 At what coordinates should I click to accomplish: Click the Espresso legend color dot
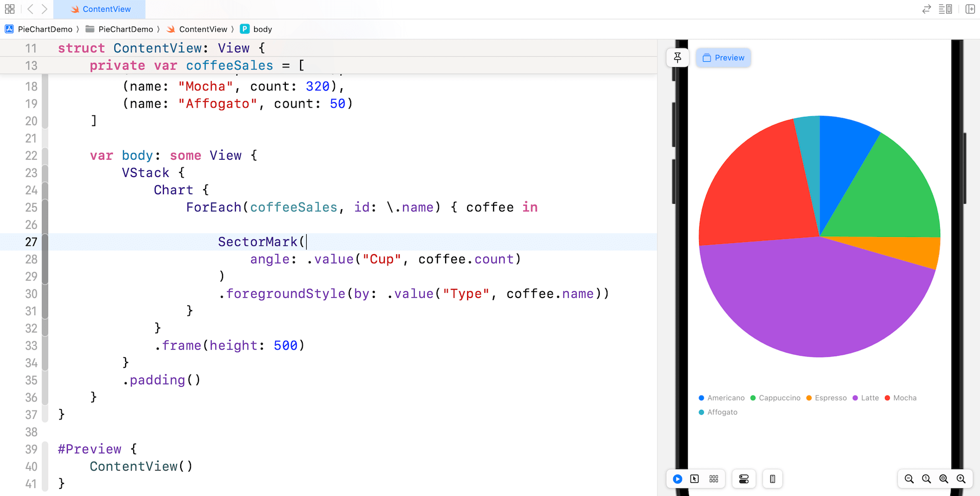[809, 398]
